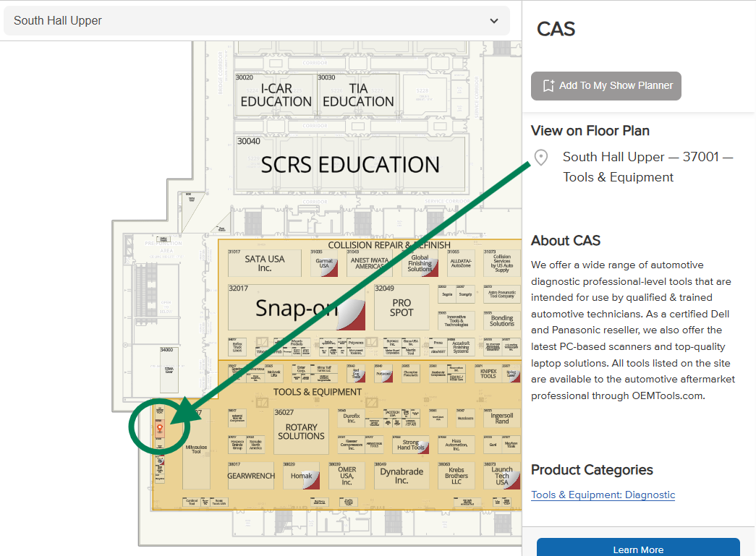Select the Snap-on booth 32017
756x556 pixels.
[297, 307]
